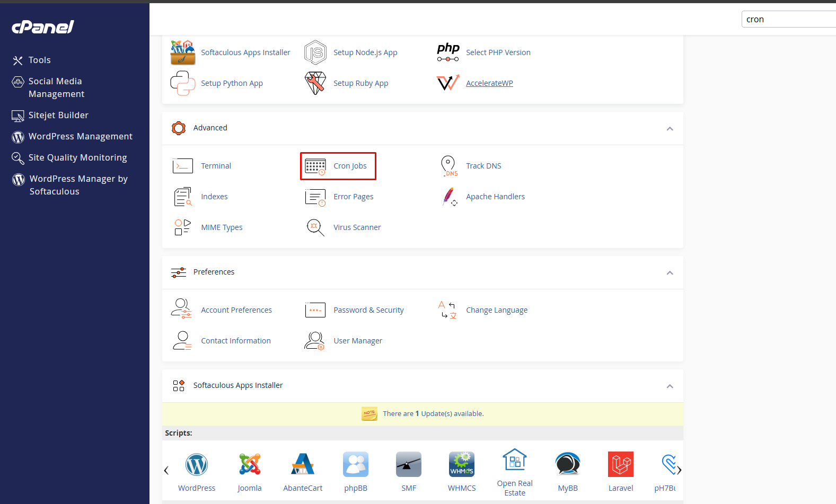Screen dimensions: 836x504
Task: Click the Joomla script icon
Action: [x=250, y=465]
